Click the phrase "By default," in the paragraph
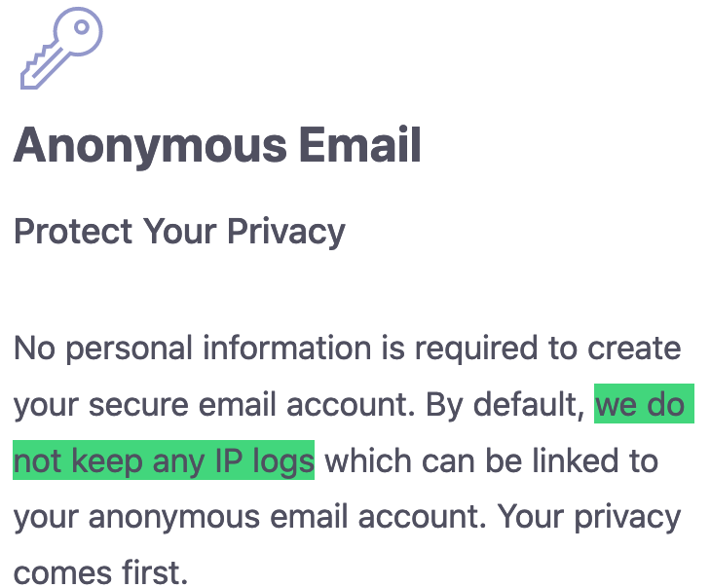This screenshot has height=588, width=711. tap(505, 405)
